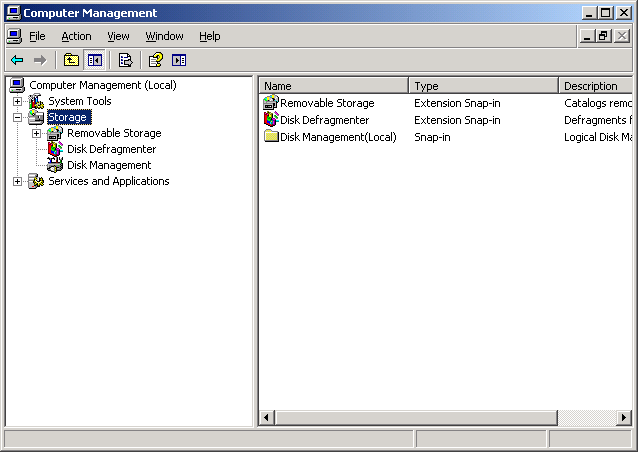Click the Back arrow toolbar icon
Viewport: 638px width, 452px height.
coord(17,60)
